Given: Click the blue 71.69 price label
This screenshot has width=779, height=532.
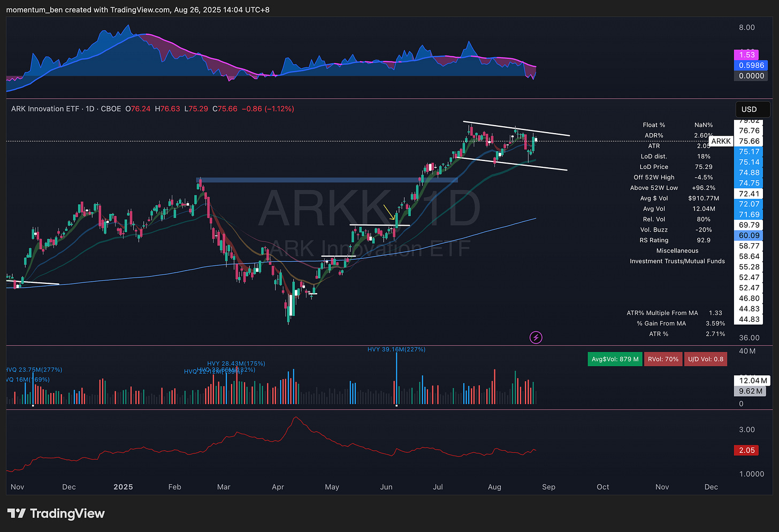Looking at the screenshot, I should (x=749, y=214).
